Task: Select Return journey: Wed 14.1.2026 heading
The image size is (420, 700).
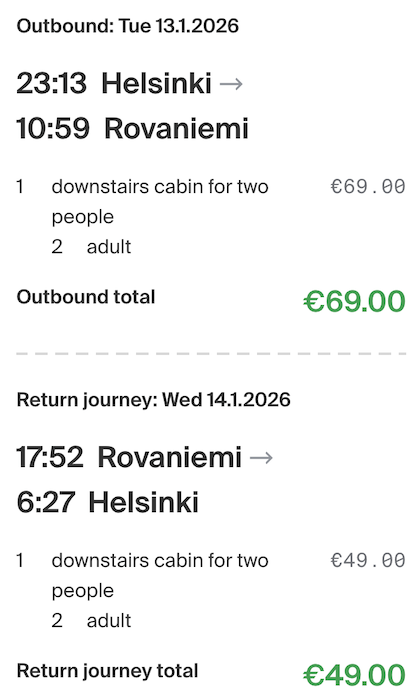Action: tap(154, 400)
